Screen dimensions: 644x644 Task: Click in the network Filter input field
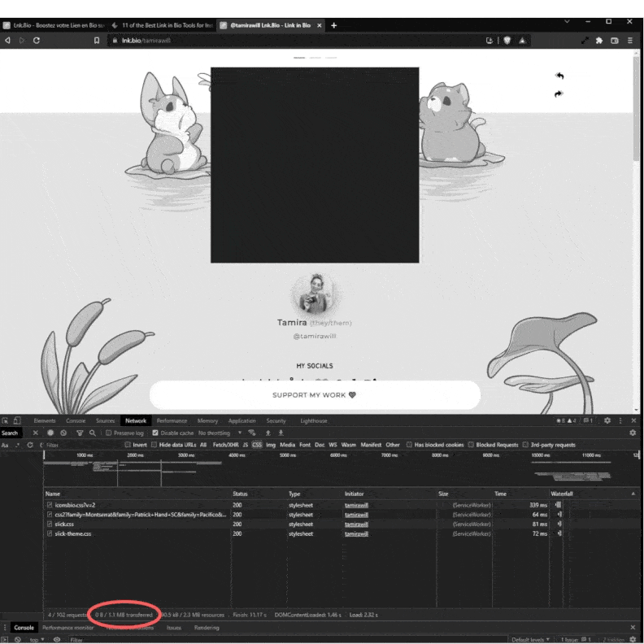tap(82, 445)
